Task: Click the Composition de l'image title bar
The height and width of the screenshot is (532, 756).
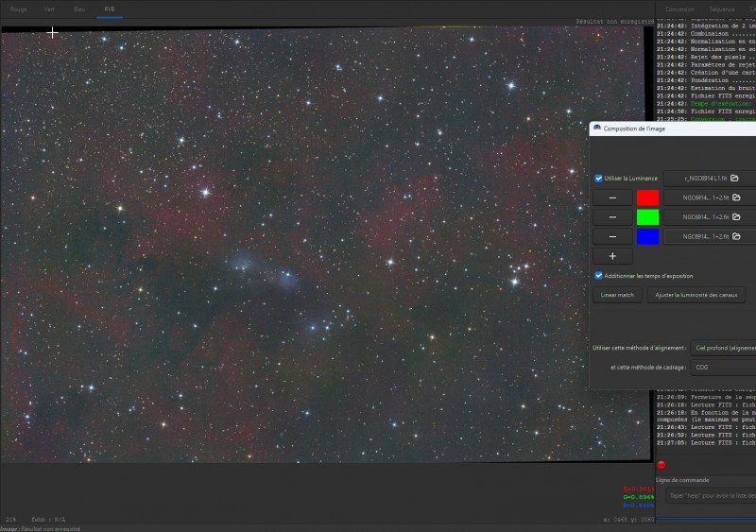Action: 673,129
